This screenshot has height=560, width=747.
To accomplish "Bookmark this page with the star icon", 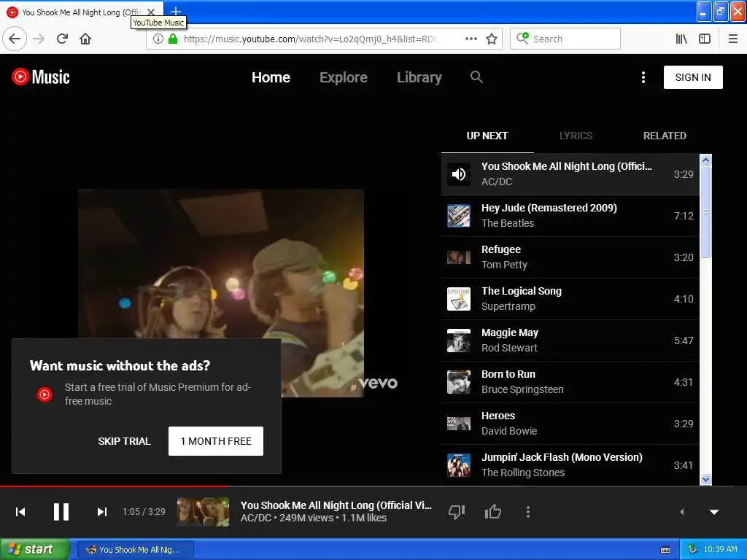I will click(x=492, y=39).
